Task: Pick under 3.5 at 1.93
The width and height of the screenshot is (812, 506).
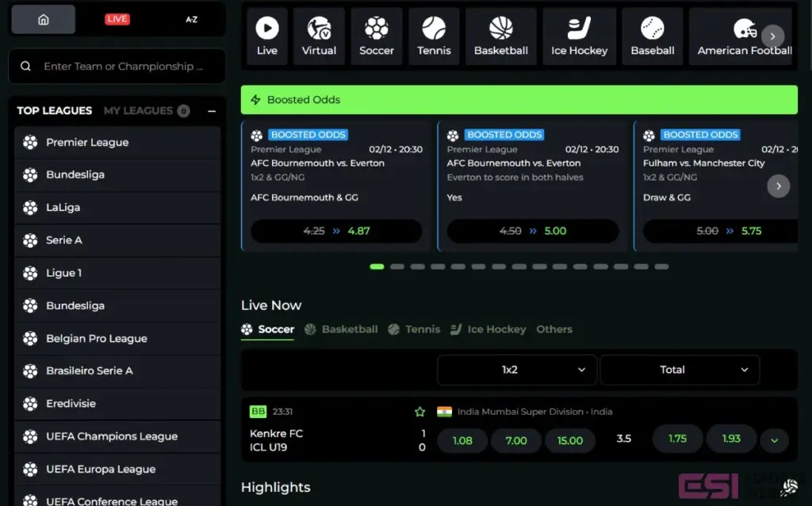Action: [x=731, y=439]
